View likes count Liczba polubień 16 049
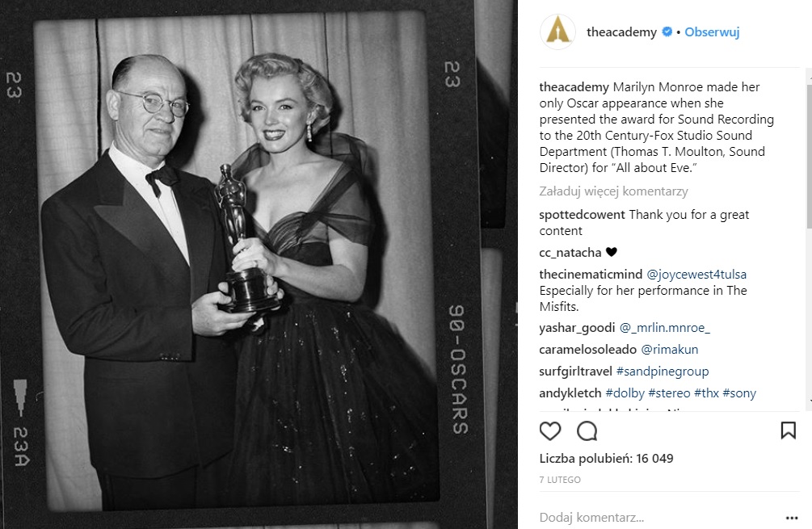Screen dimensions: 812x529 [x=607, y=459]
